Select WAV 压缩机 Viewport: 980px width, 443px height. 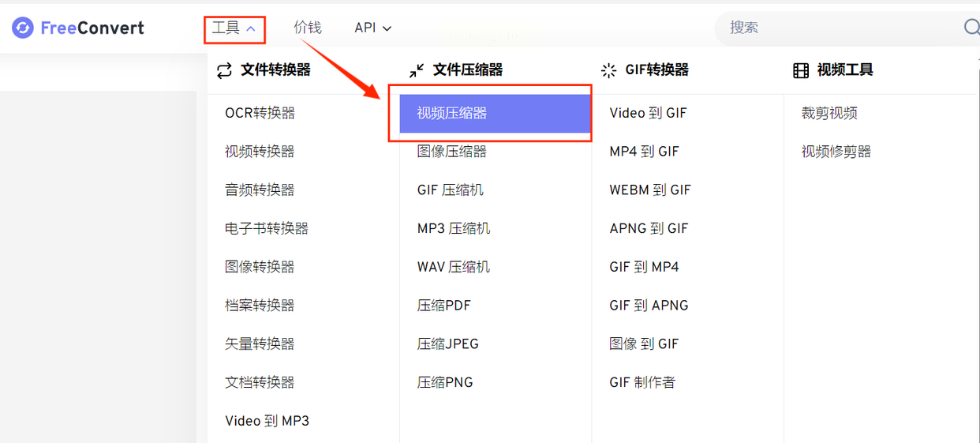tap(454, 267)
